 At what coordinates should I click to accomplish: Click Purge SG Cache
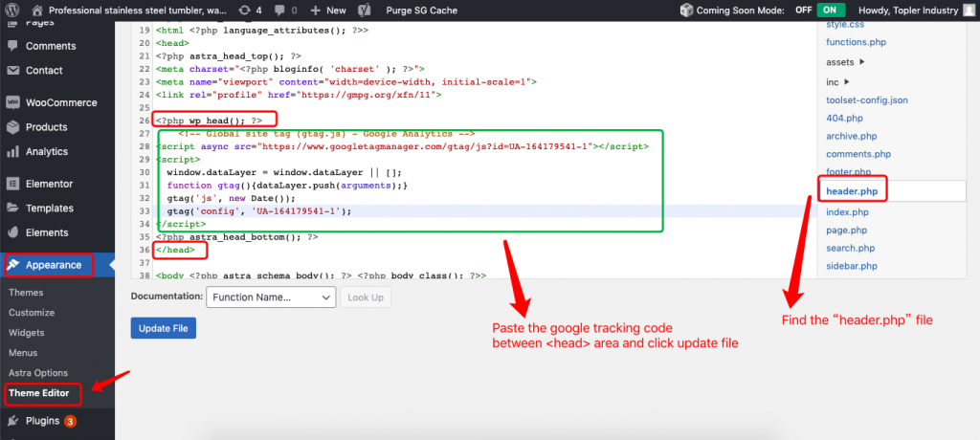tap(421, 11)
